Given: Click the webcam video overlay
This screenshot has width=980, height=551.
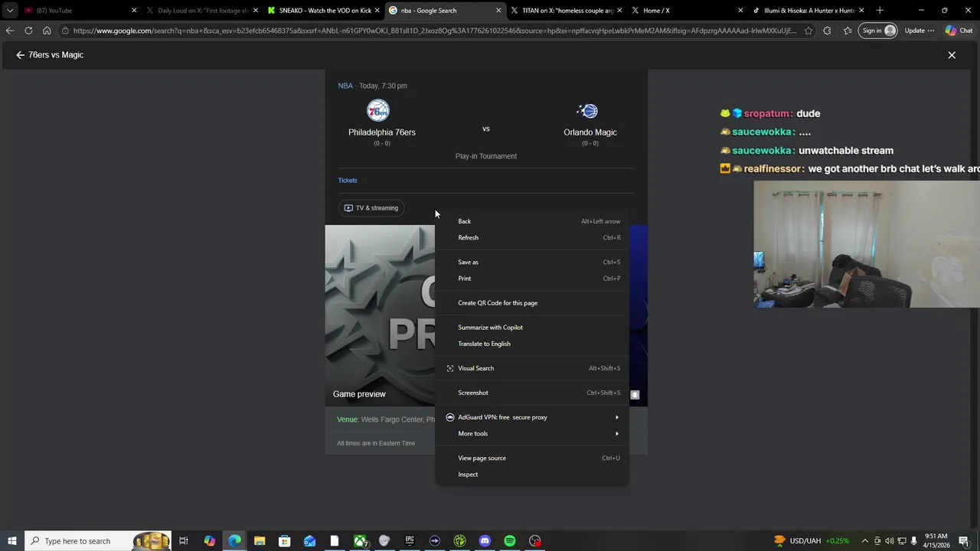Looking at the screenshot, I should 867,244.
